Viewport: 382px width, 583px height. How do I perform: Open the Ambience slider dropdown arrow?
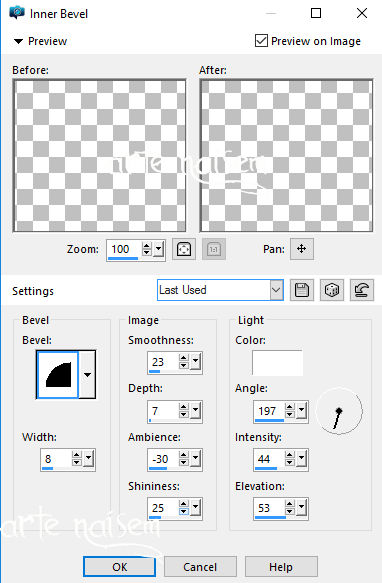tap(196, 459)
